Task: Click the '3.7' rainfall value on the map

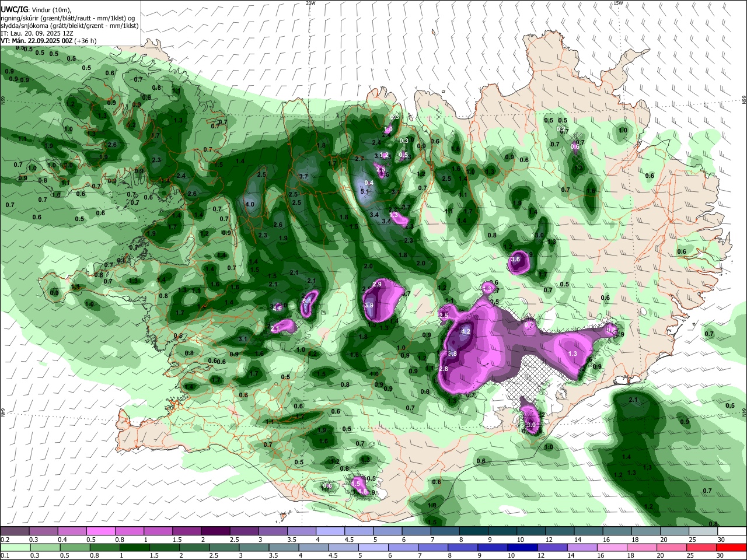Action: click(303, 176)
